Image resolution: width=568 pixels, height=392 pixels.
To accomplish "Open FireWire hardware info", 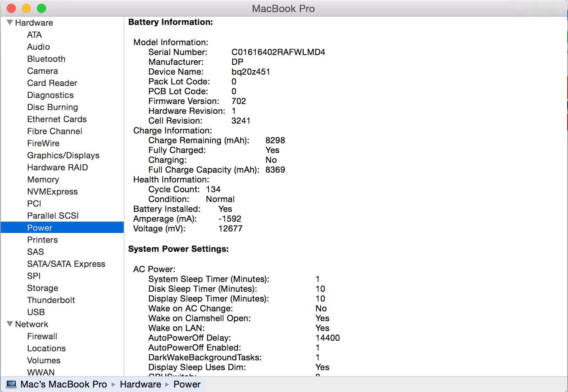I will [43, 143].
